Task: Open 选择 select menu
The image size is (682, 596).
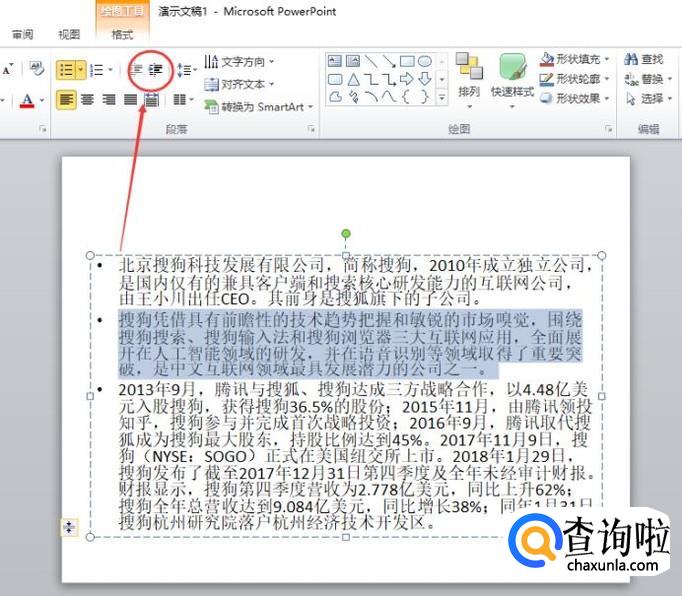Action: pos(649,99)
